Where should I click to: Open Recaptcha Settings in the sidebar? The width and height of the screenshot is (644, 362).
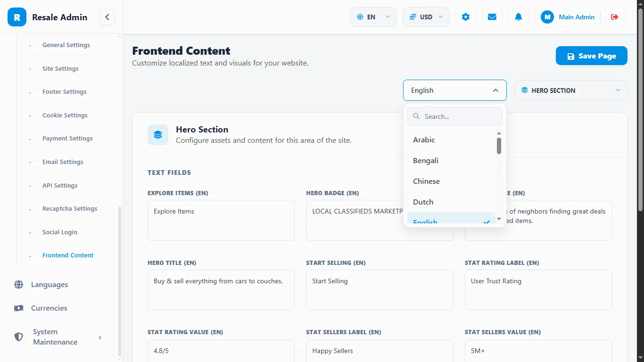click(70, 209)
